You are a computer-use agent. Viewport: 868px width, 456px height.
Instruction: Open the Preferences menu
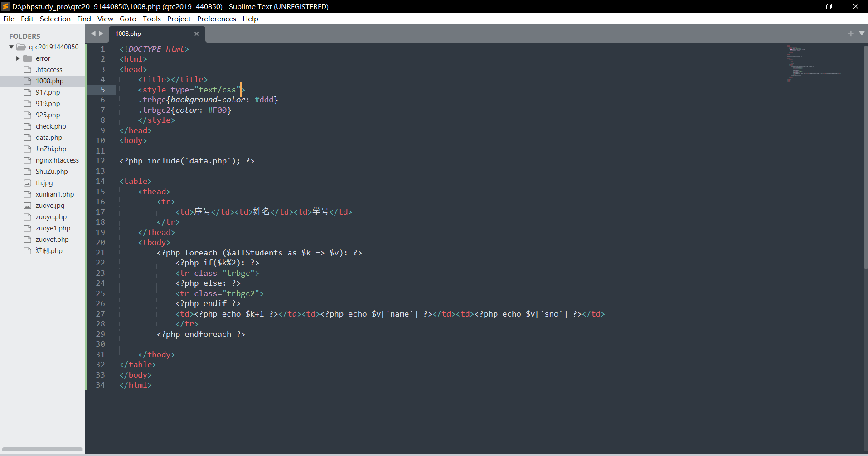click(216, 19)
